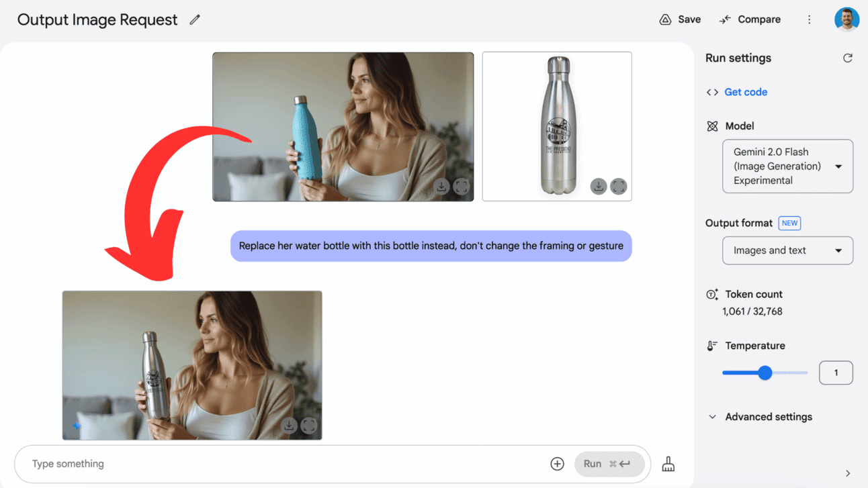Click the clear chat broom icon
This screenshot has width=868, height=488.
tap(668, 464)
